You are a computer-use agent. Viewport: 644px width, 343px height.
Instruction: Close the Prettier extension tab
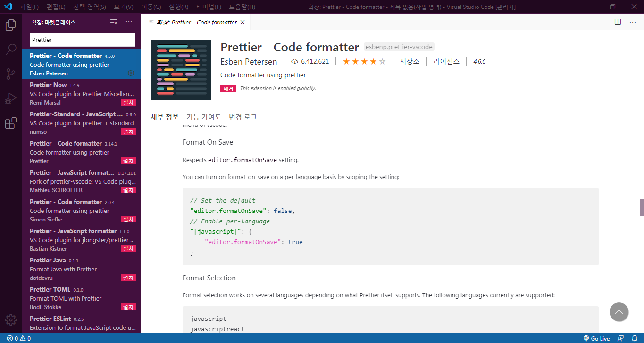(x=243, y=22)
